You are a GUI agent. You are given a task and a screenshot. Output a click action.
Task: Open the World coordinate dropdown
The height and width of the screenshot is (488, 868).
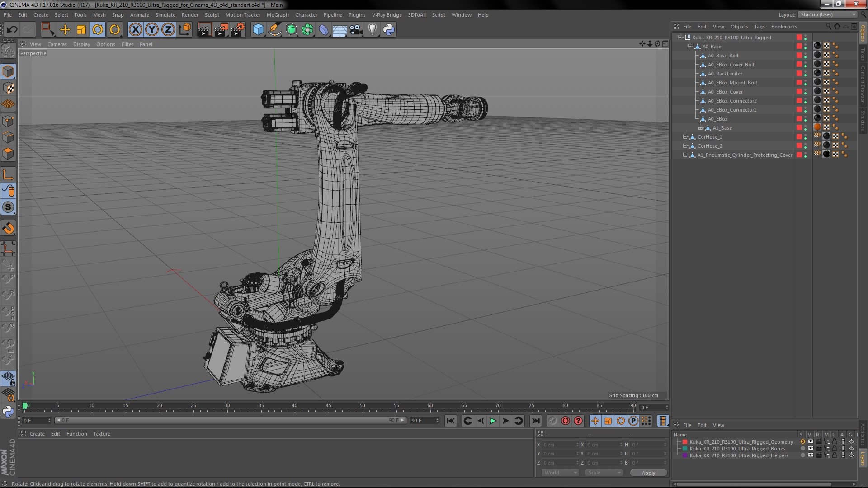coord(561,473)
